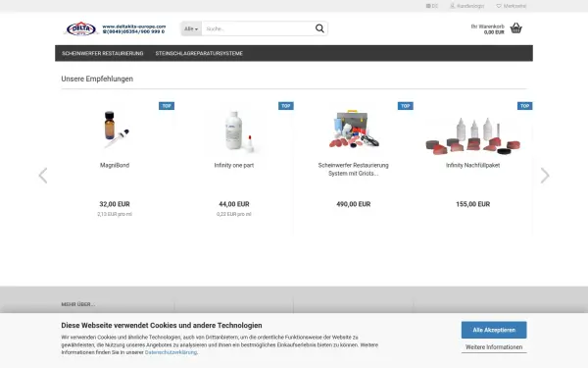Click the 490,00 EUR price
This screenshot has width=588, height=368.
(x=353, y=204)
